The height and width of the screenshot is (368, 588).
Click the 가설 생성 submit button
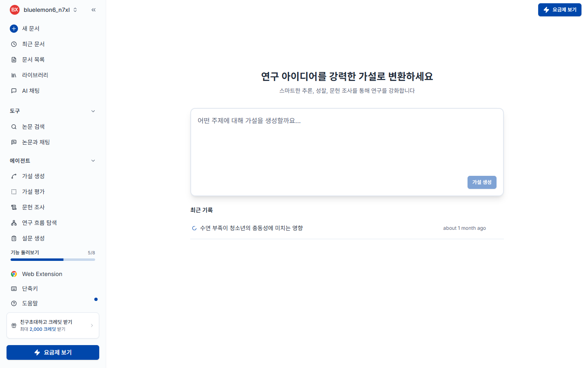pyautogui.click(x=482, y=182)
